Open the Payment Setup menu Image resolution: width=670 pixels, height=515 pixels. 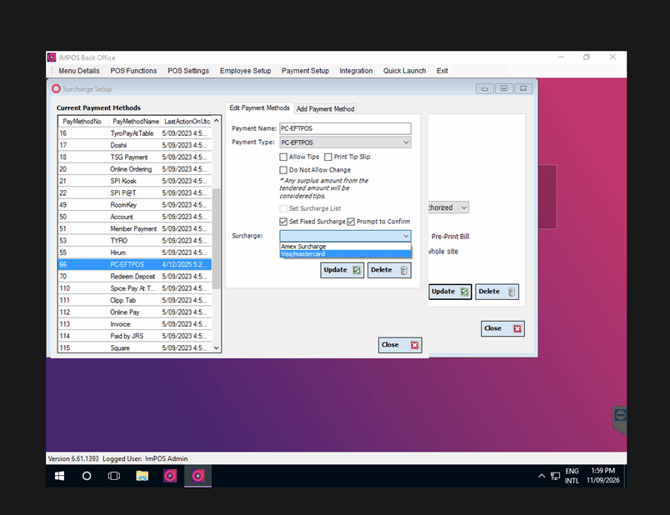click(x=305, y=71)
